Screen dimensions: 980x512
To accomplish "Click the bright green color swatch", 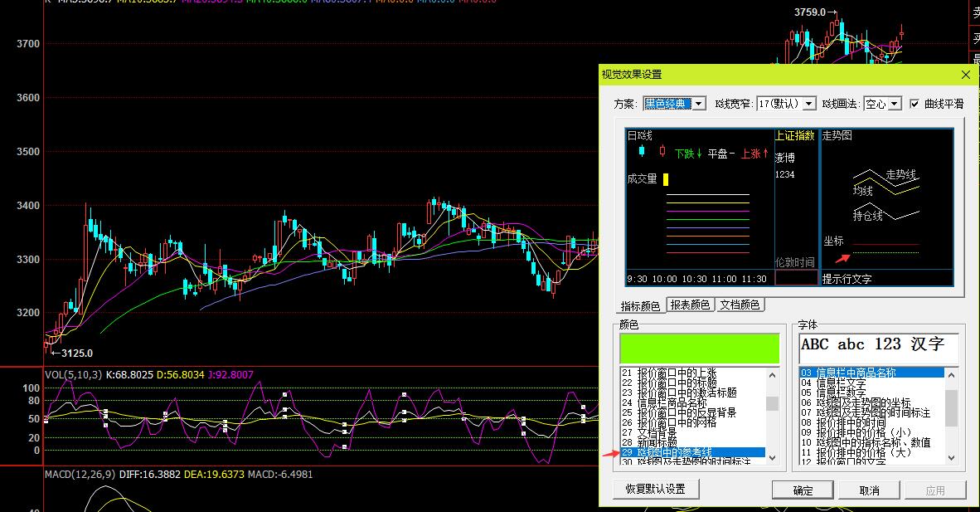I will 700,349.
